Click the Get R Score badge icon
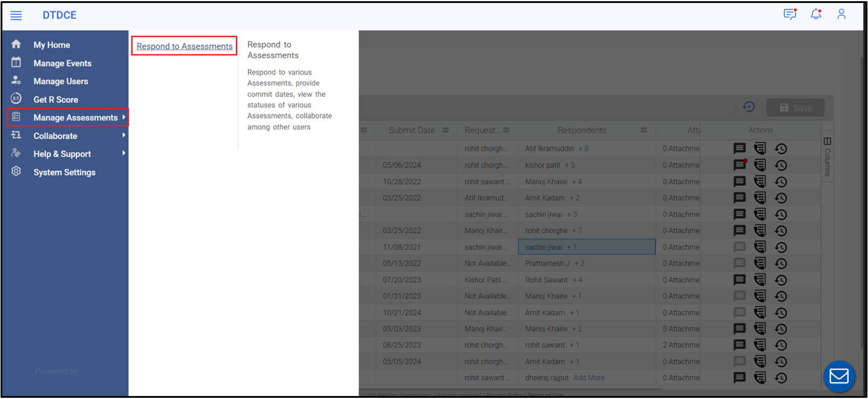Screen dimensions: 868x399 [x=16, y=99]
